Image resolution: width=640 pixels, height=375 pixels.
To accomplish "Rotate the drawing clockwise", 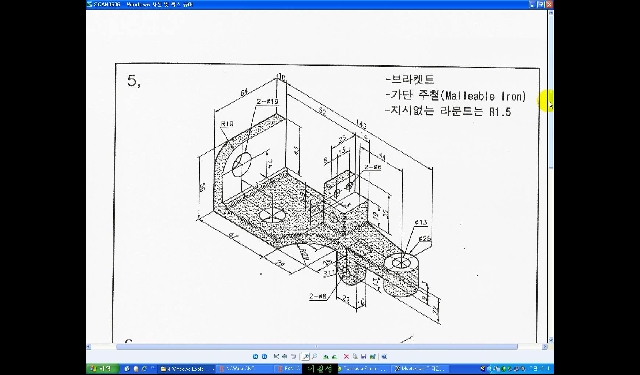I will pyautogui.click(x=326, y=357).
